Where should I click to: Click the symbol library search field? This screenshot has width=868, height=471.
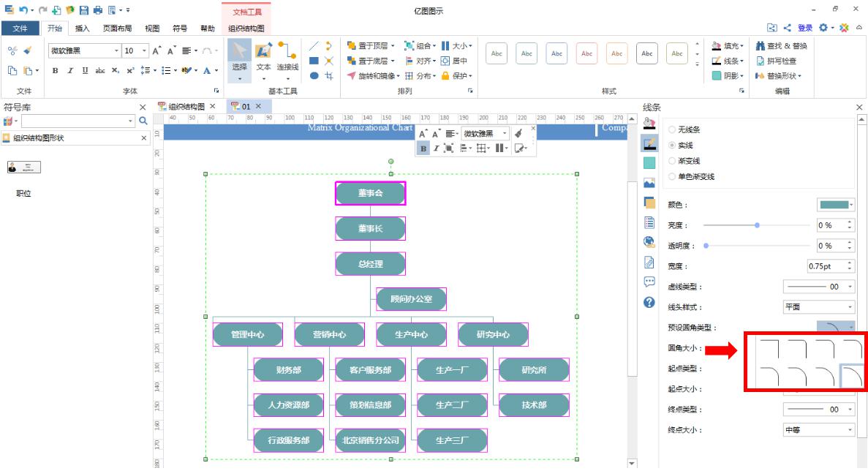point(78,121)
